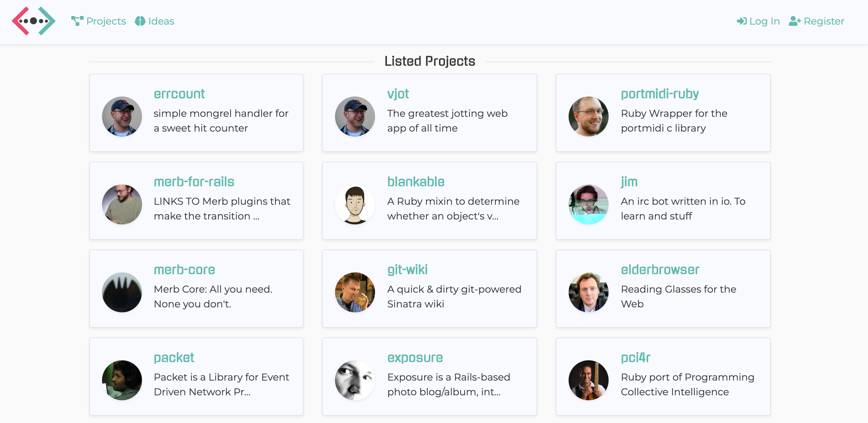Click the Register user-plus icon
The width and height of the screenshot is (868, 423).
[x=795, y=21]
